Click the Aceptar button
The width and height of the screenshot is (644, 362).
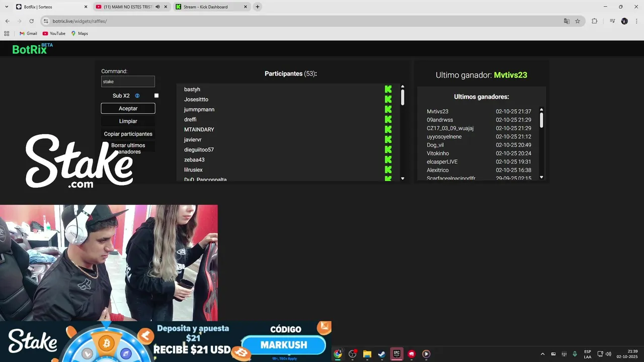tap(128, 108)
